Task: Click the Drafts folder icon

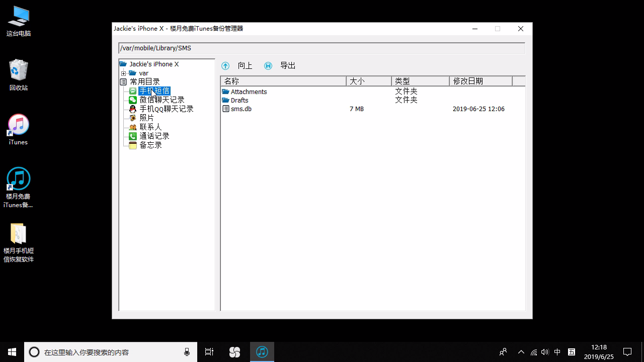Action: coord(226,100)
